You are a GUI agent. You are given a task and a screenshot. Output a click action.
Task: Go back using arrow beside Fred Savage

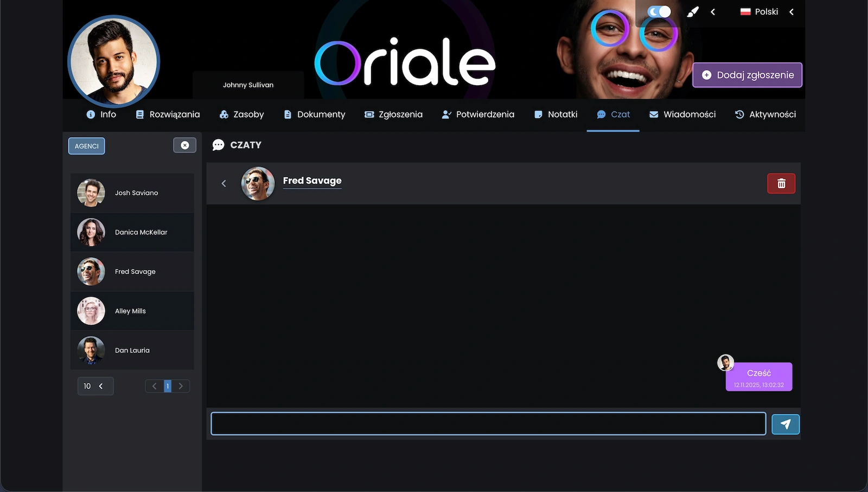tap(224, 184)
